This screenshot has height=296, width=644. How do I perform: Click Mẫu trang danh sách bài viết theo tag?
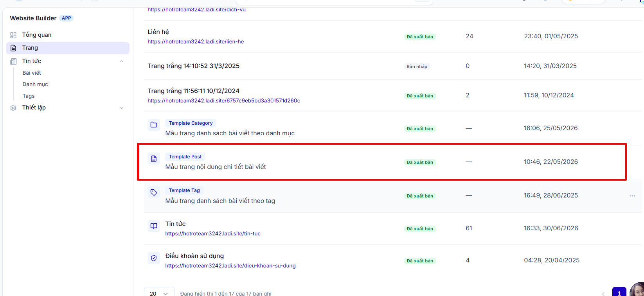click(220, 201)
